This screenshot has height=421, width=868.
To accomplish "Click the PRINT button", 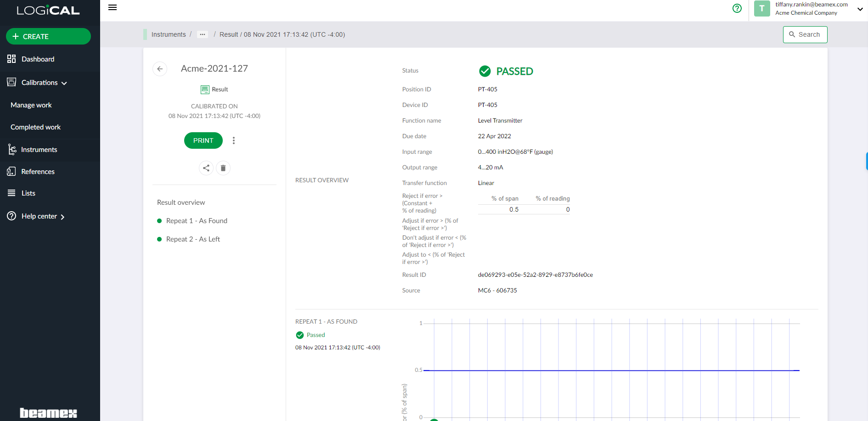I will [x=203, y=140].
